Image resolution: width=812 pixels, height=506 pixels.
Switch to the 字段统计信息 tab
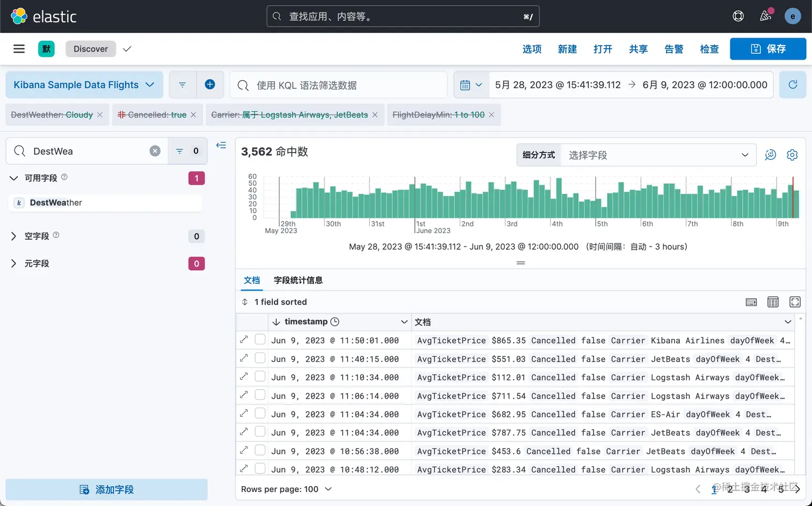click(x=298, y=280)
